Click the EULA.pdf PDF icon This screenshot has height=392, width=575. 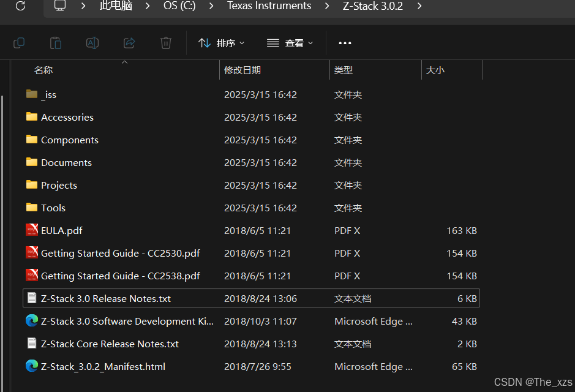32,230
